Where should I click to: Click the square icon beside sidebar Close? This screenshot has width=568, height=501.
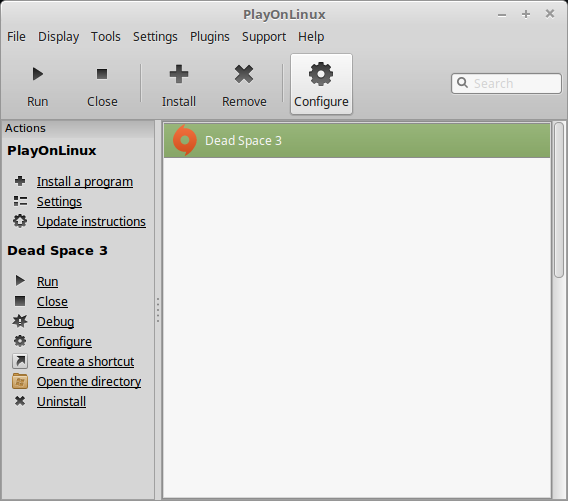[20, 301]
